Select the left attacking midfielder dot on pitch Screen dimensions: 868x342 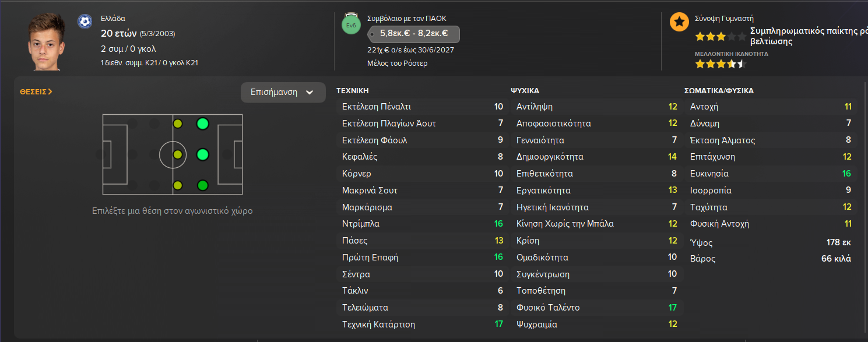(x=202, y=124)
